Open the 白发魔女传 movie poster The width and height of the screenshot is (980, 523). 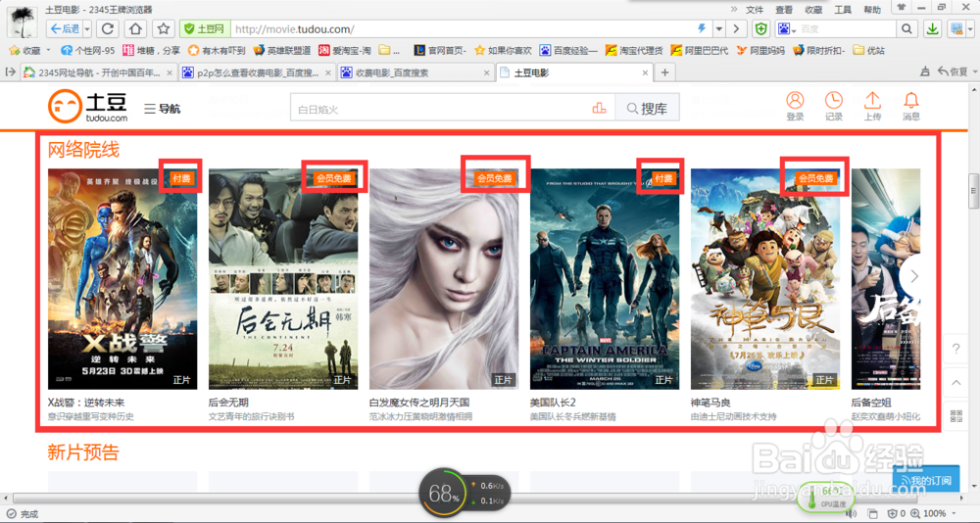[x=444, y=279]
